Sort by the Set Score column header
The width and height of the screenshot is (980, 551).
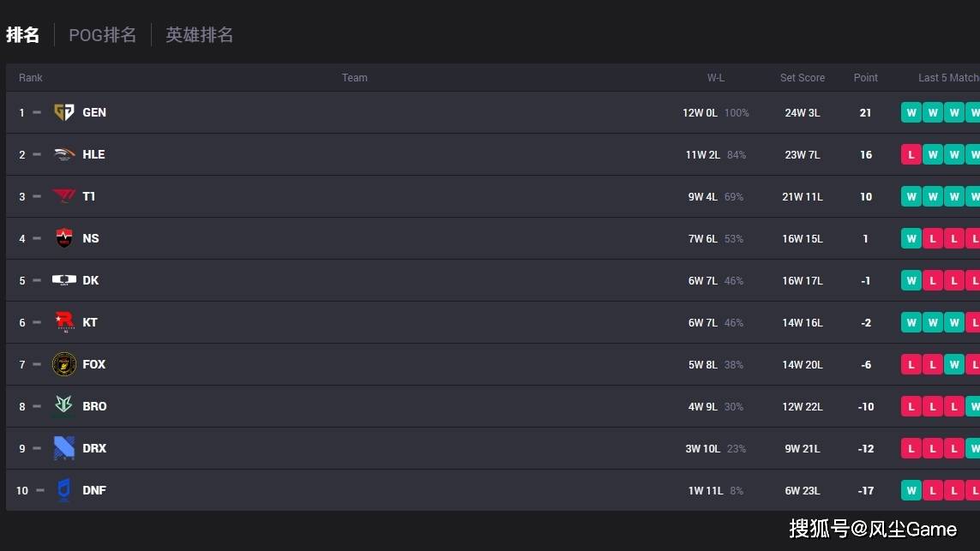tap(803, 77)
